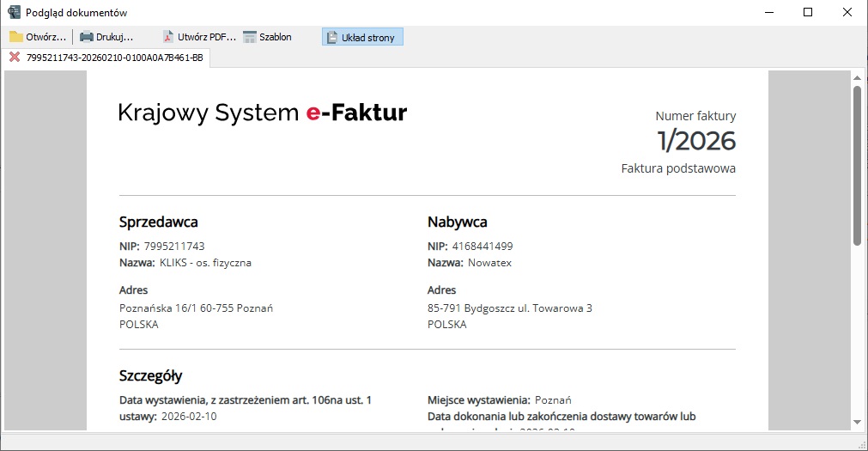This screenshot has width=868, height=451.
Task: Close the Podgląd dokumentów window
Action: pos(847,12)
